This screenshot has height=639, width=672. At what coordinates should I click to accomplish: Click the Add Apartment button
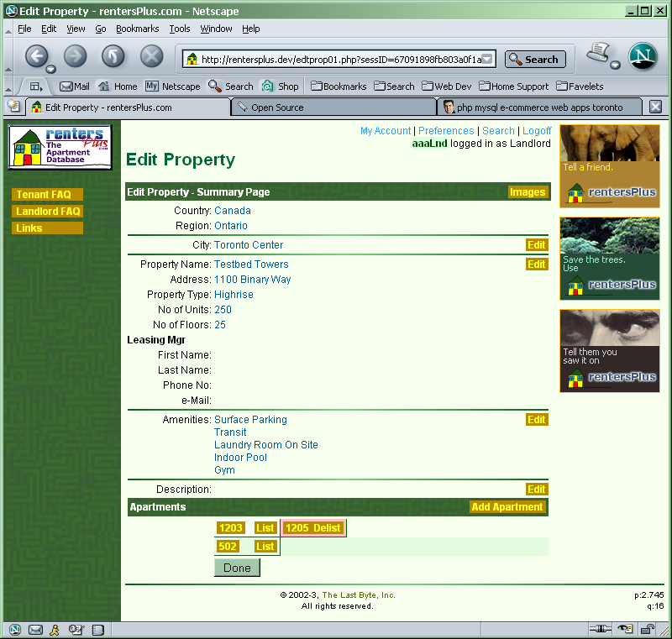pos(507,507)
